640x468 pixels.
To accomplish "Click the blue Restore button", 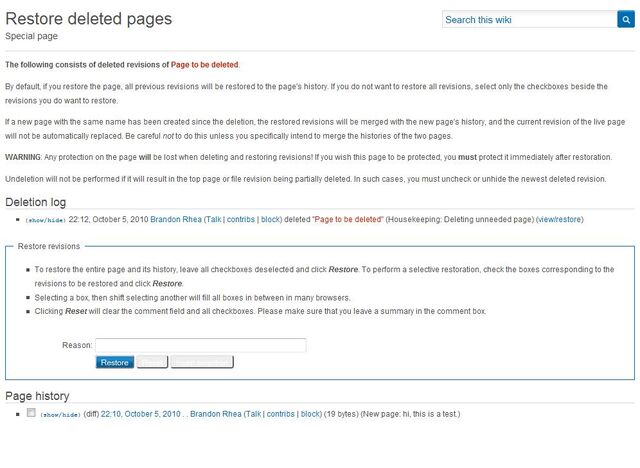I will [115, 362].
